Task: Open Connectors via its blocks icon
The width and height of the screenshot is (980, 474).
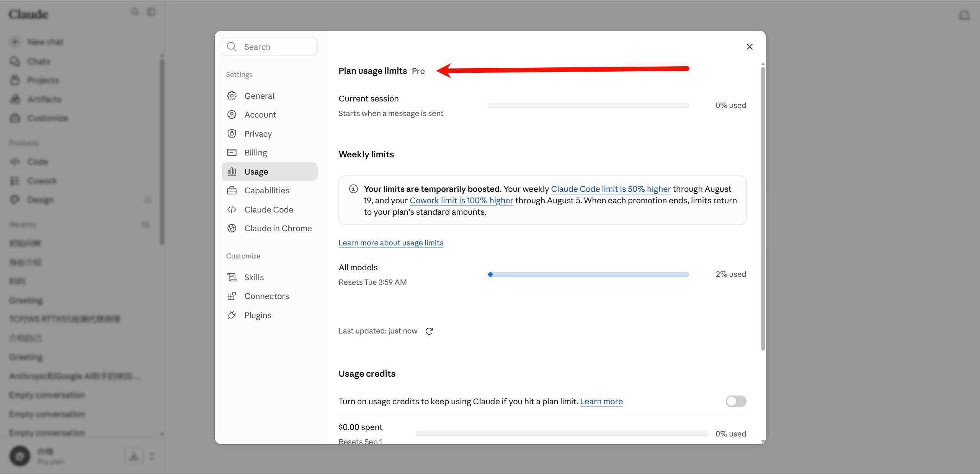Action: click(232, 296)
